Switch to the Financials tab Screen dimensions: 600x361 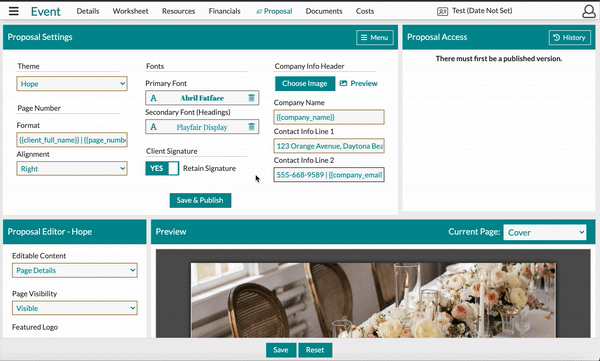click(x=224, y=11)
